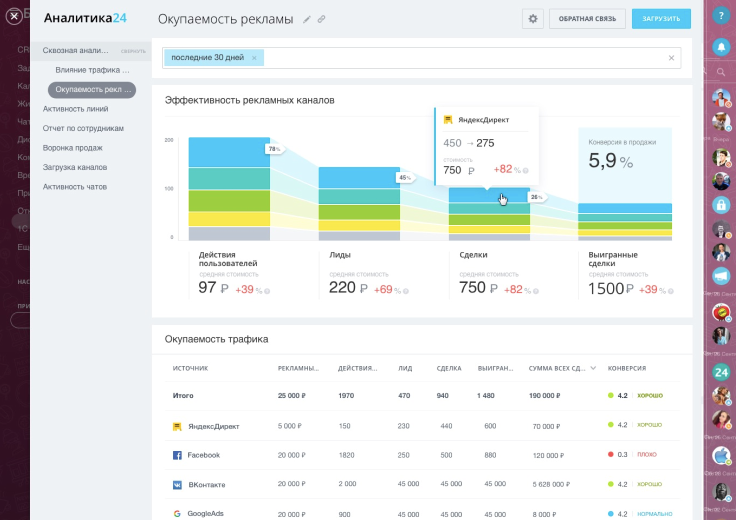The height and width of the screenshot is (520, 736).
Task: Close the analytics slider with X icon
Action: [x=14, y=16]
